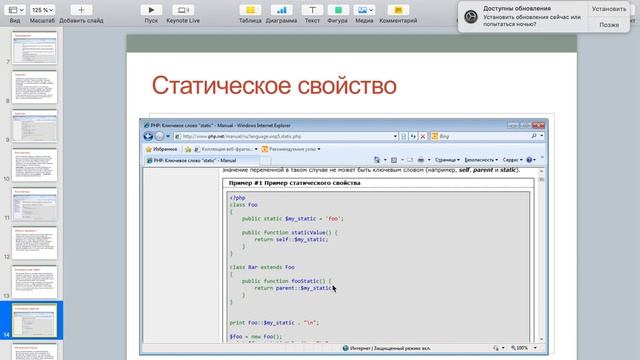Screen dimensions: 640x360
Task: Add a new slide with Добавить слайд
Action: click(x=81, y=10)
